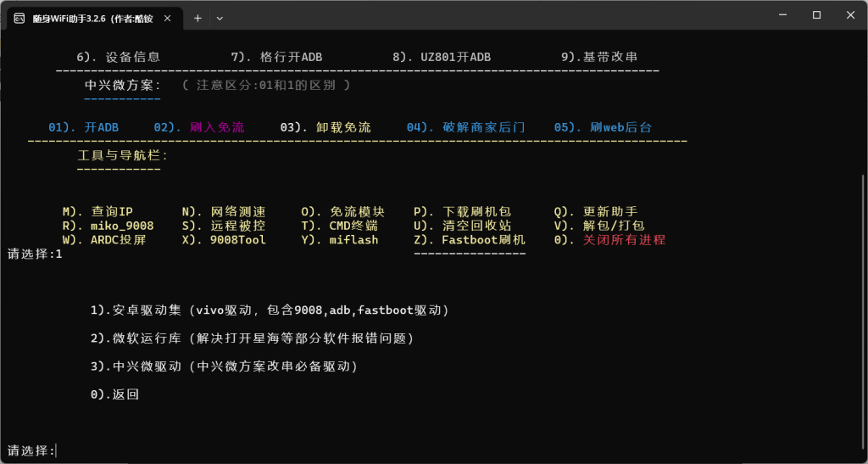The image size is (868, 464).
Task: Click the red 关闭所有进程 text
Action: tap(623, 240)
